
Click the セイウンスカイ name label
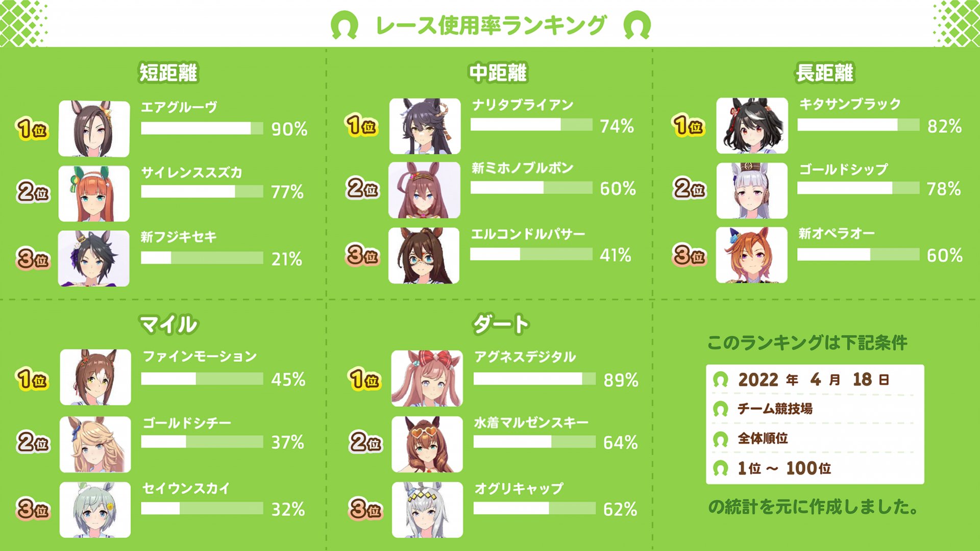186,489
